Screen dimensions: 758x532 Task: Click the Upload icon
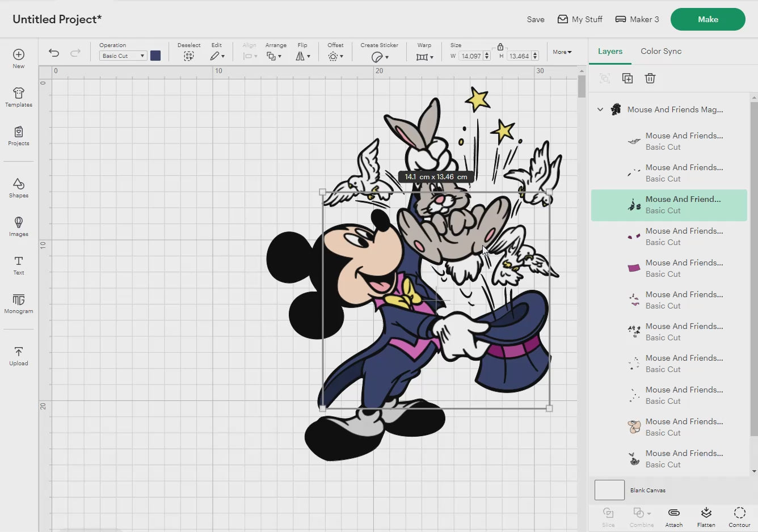pos(19,356)
